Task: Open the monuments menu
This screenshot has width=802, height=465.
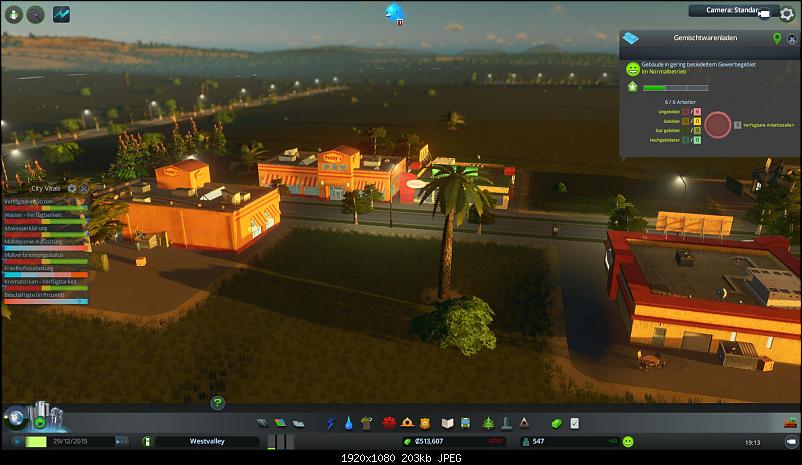Action: tap(524, 423)
